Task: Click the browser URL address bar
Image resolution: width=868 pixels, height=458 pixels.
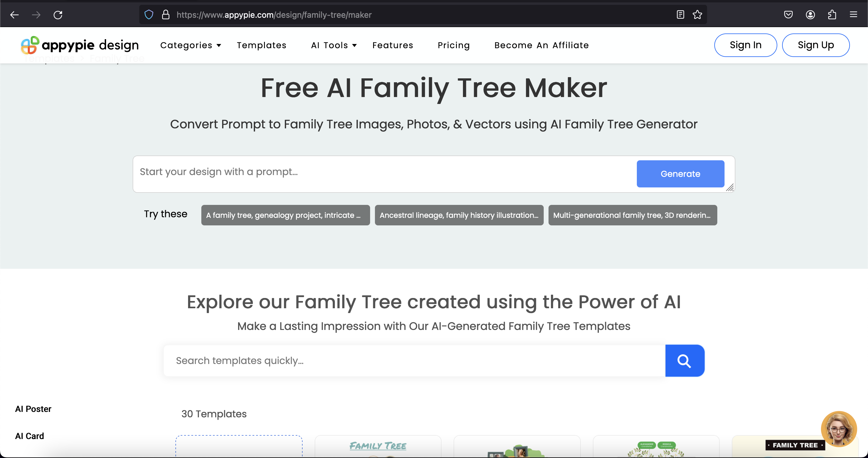Action: pos(423,15)
